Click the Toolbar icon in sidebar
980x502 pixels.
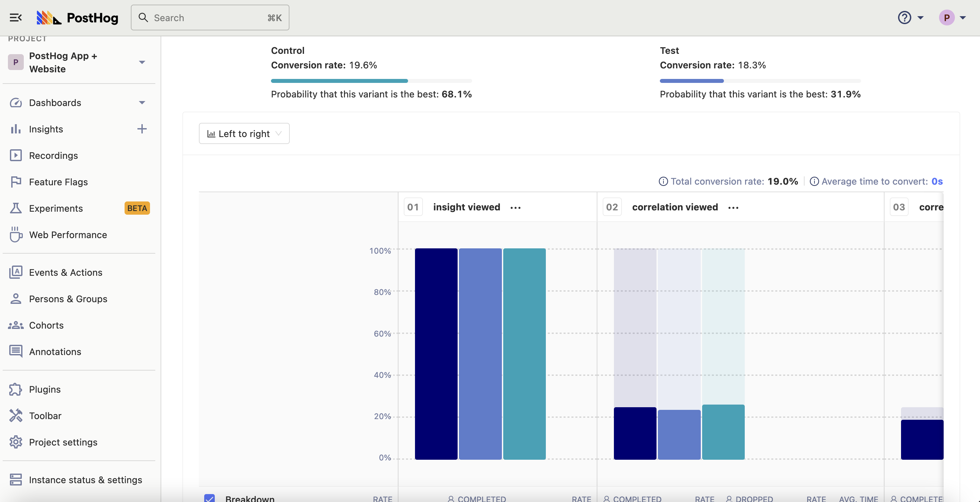pyautogui.click(x=16, y=415)
